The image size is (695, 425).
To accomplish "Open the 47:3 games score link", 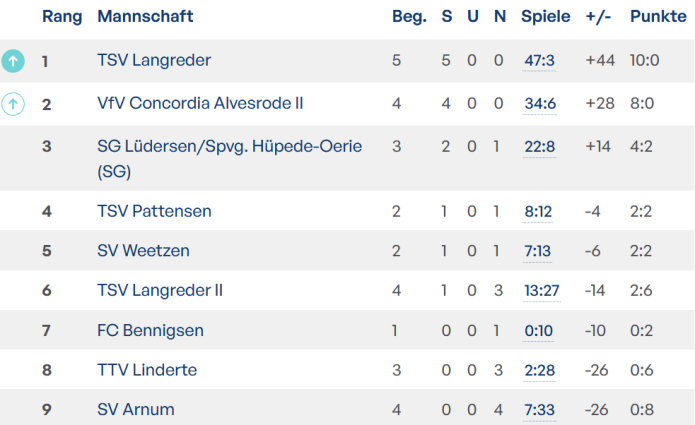I will click(539, 61).
